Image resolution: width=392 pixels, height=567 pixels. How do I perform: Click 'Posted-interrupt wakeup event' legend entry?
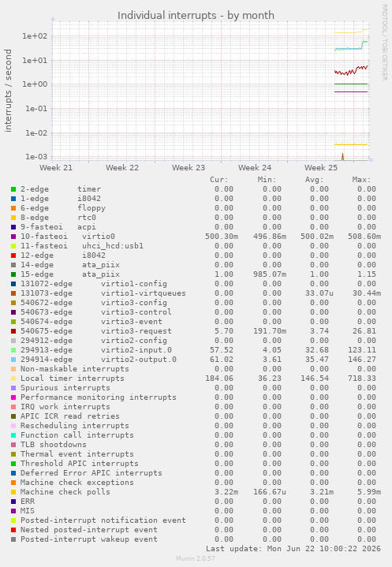click(x=89, y=539)
